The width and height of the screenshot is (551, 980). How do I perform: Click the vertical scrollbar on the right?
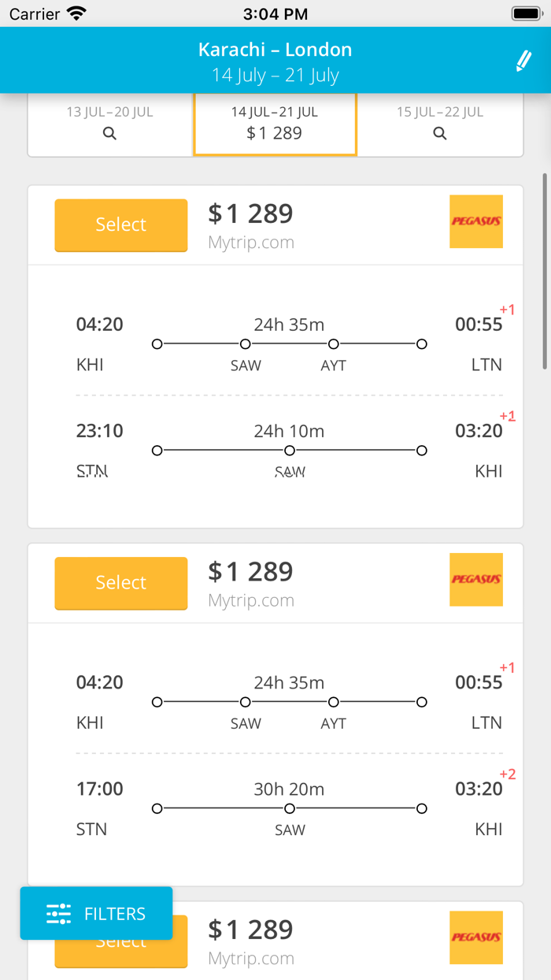(x=545, y=271)
